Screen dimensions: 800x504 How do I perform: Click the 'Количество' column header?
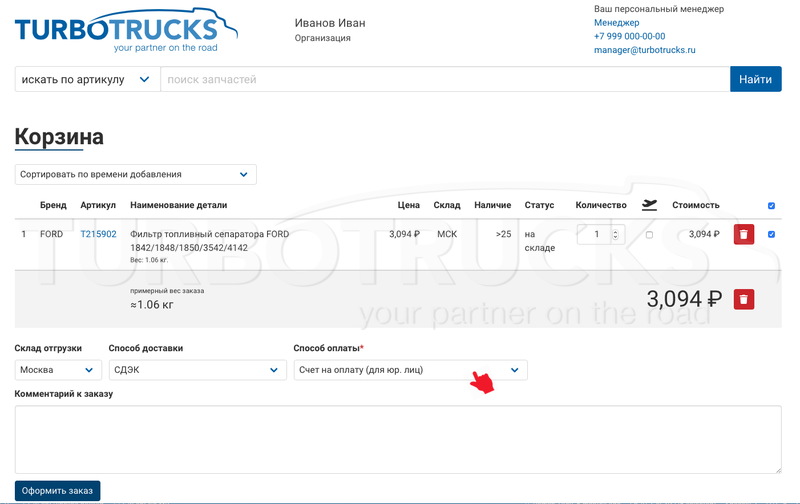601,205
